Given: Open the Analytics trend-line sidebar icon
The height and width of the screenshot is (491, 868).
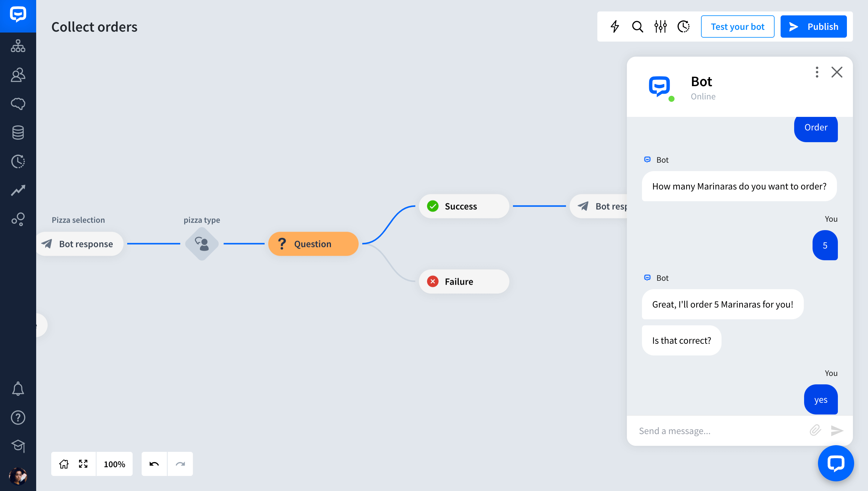Looking at the screenshot, I should click(18, 190).
